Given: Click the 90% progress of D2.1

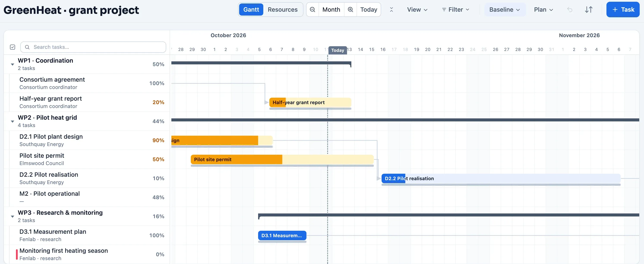Looking at the screenshot, I should click(x=158, y=140).
